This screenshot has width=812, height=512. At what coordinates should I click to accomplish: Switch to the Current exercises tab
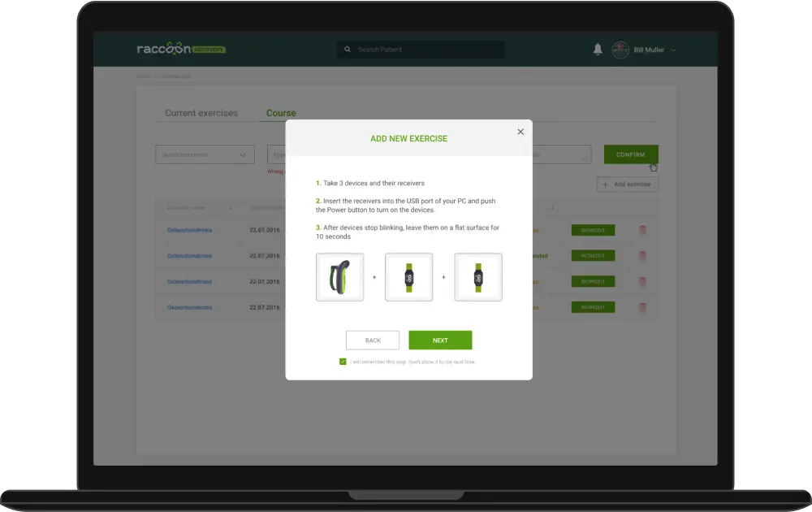(201, 113)
